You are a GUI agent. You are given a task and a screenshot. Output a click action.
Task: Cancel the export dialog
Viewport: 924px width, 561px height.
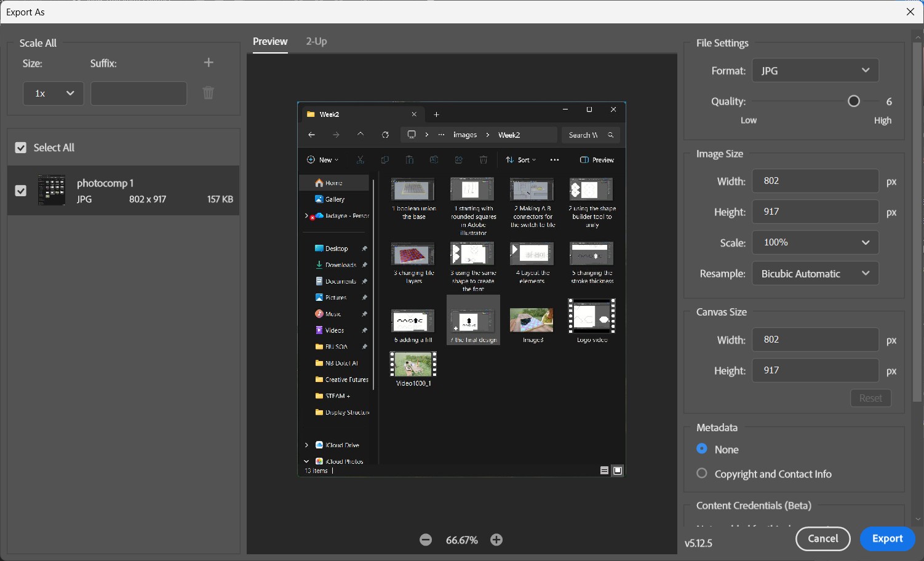point(823,539)
